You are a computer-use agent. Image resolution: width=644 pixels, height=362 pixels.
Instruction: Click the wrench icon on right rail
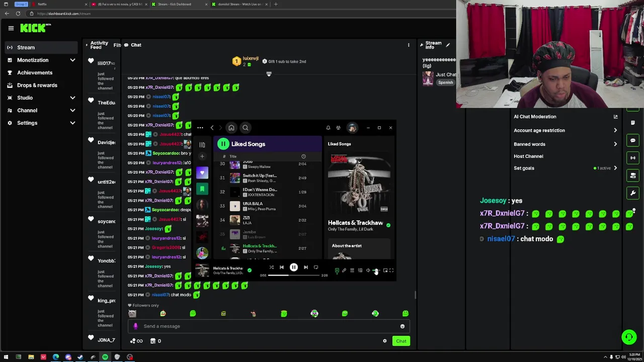(x=633, y=193)
